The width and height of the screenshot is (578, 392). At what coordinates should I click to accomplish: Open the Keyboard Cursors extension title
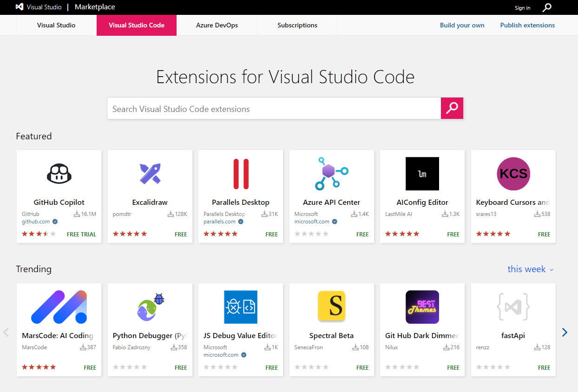[513, 202]
